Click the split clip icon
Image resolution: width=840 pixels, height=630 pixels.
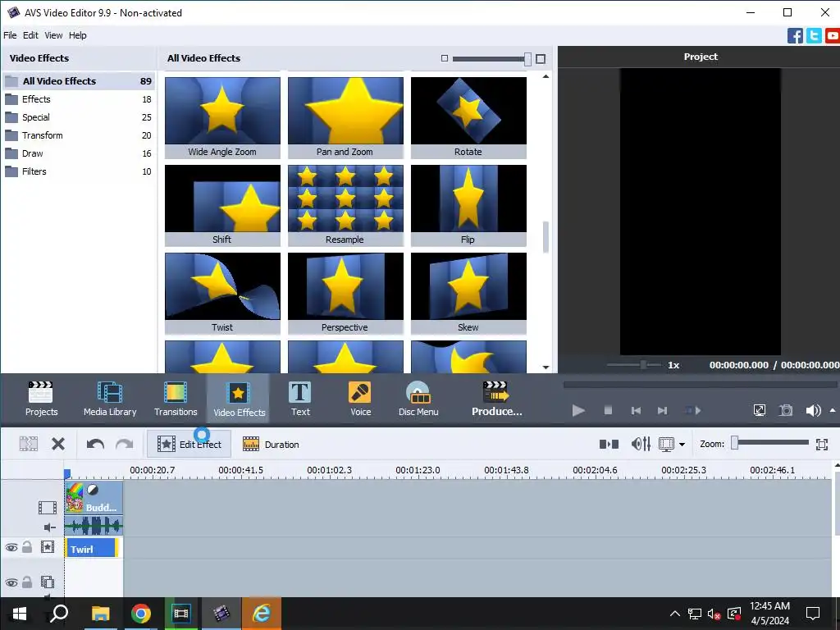29,444
